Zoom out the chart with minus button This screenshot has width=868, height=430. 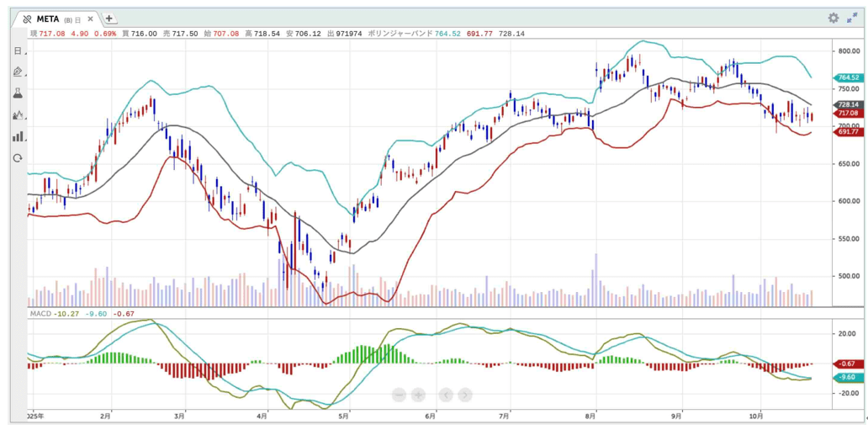[x=399, y=395]
